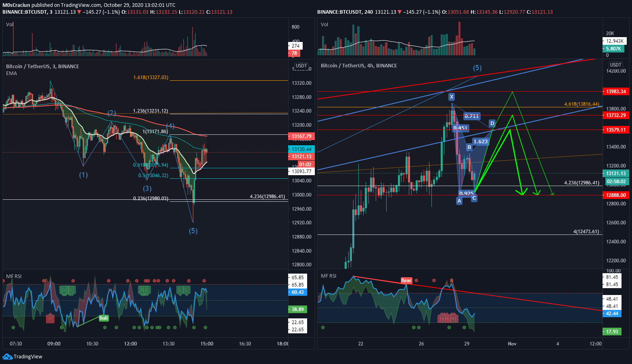632x364 pixels.
Task: Click the 1(13171.86) Fibonacci label
Action: coord(155,132)
